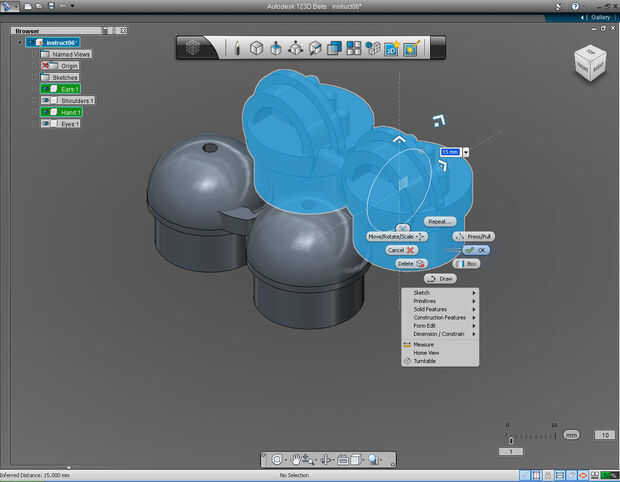
Task: Toggle visibility eye of Hand:1
Action: click(45, 112)
